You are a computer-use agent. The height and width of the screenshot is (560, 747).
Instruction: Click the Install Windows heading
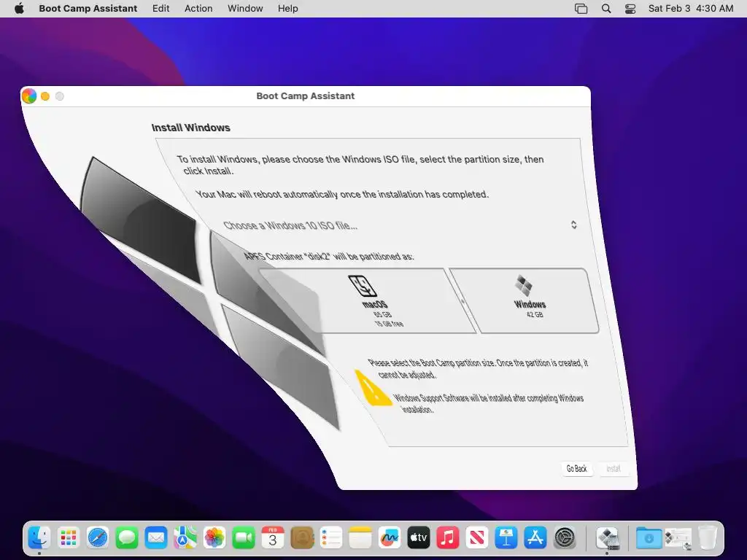point(190,128)
